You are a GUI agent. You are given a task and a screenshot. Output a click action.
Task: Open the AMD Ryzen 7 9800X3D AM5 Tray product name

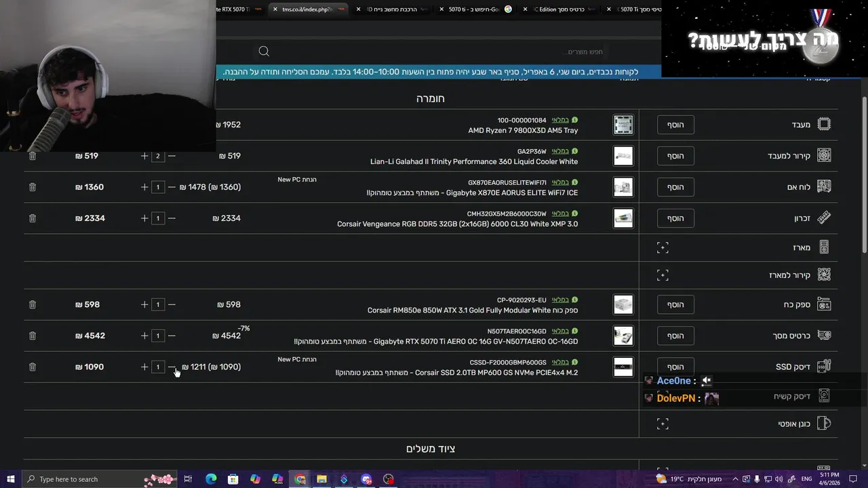point(523,130)
